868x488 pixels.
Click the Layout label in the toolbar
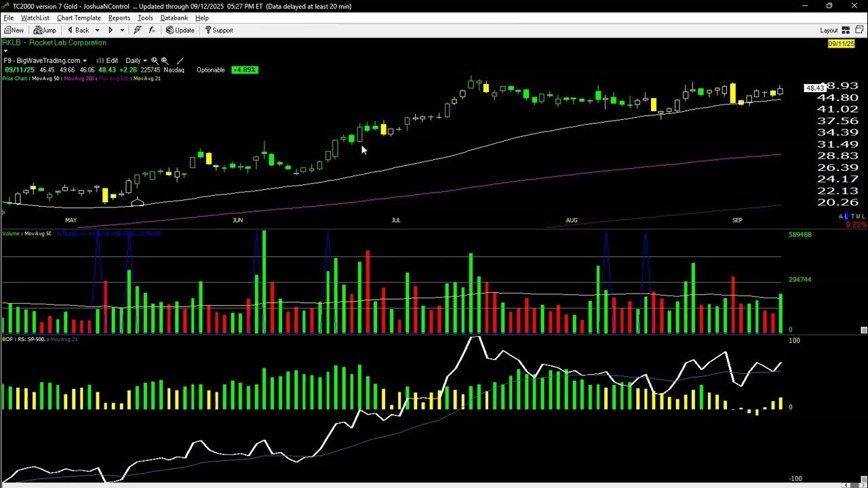829,30
